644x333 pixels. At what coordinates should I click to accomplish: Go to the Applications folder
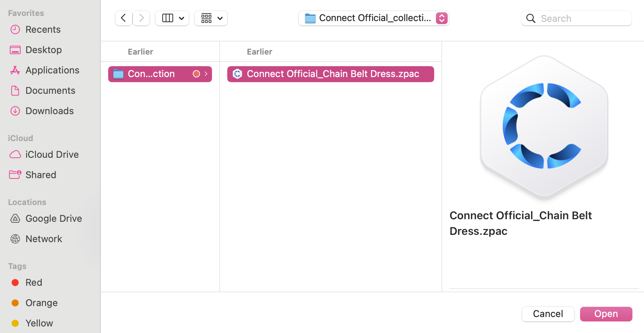tap(52, 70)
